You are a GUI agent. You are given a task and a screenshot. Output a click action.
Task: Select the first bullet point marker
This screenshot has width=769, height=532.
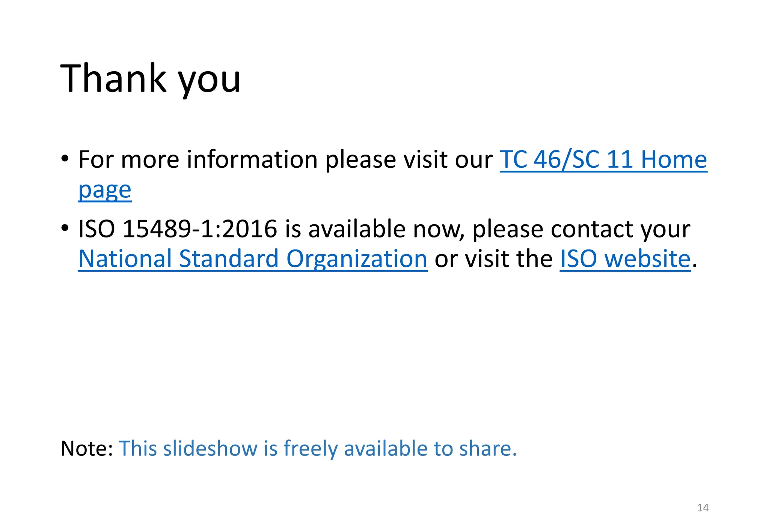tap(65, 159)
